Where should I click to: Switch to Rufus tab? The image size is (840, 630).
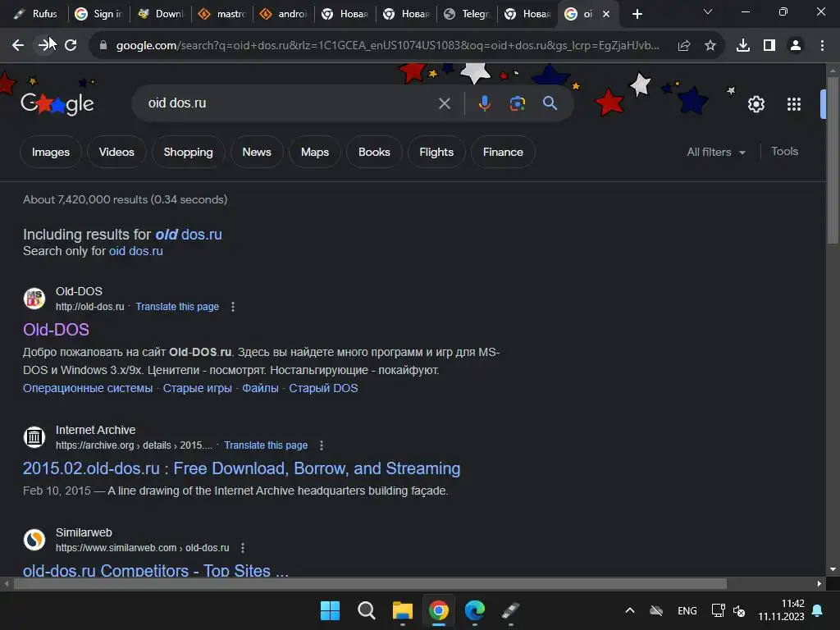[x=36, y=14]
